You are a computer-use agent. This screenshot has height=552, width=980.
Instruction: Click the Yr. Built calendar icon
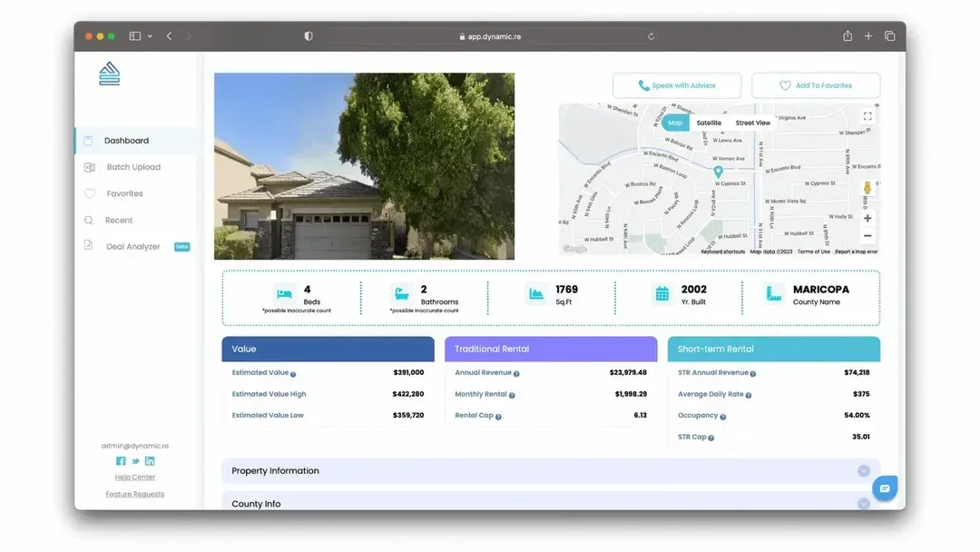pyautogui.click(x=662, y=293)
